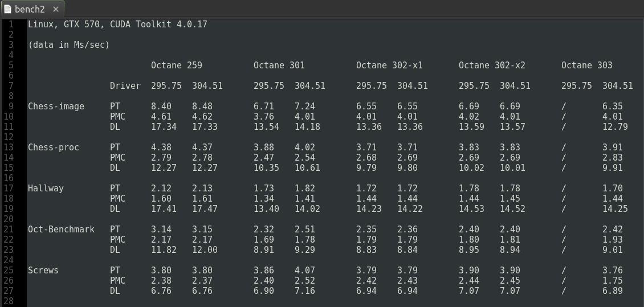Switch to the bench2 tab

[x=30, y=9]
